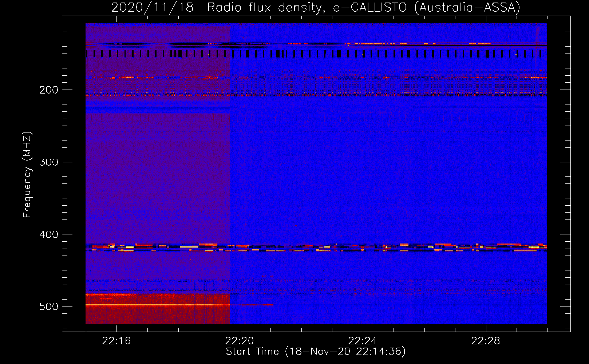
Task: Click the "Start Time (18-Nov-20 22:14:36)" label
Action: [x=316, y=352]
